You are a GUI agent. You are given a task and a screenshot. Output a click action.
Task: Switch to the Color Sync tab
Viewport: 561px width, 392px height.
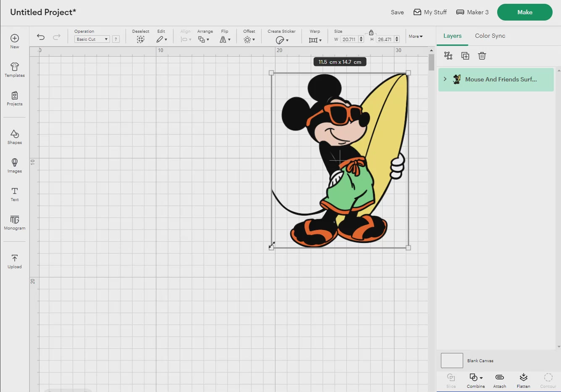pos(490,36)
